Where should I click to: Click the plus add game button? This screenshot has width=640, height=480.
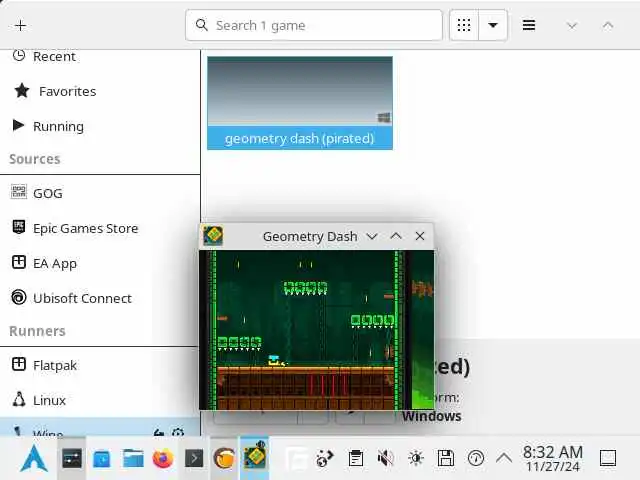pyautogui.click(x=20, y=25)
